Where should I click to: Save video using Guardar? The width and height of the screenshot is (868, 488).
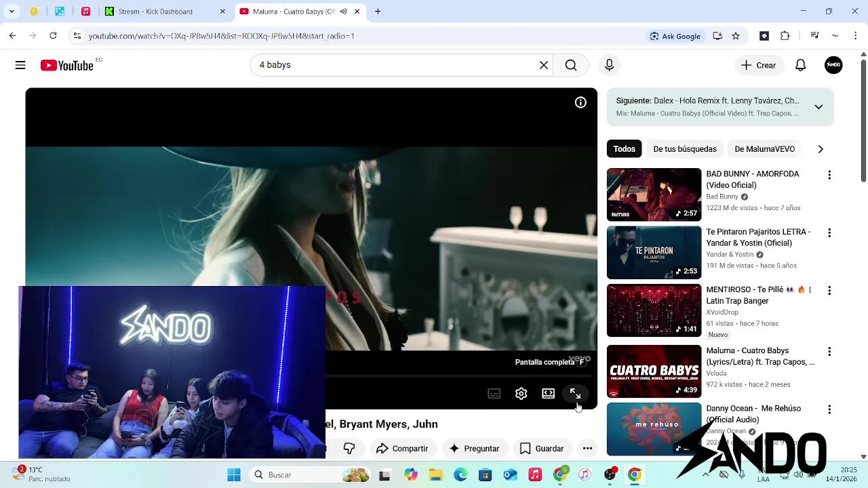pyautogui.click(x=541, y=449)
